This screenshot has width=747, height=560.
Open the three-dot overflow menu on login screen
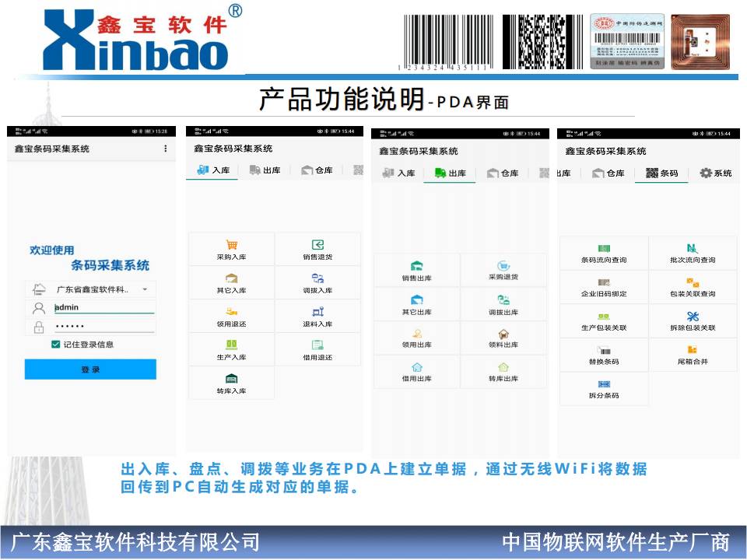pyautogui.click(x=165, y=149)
